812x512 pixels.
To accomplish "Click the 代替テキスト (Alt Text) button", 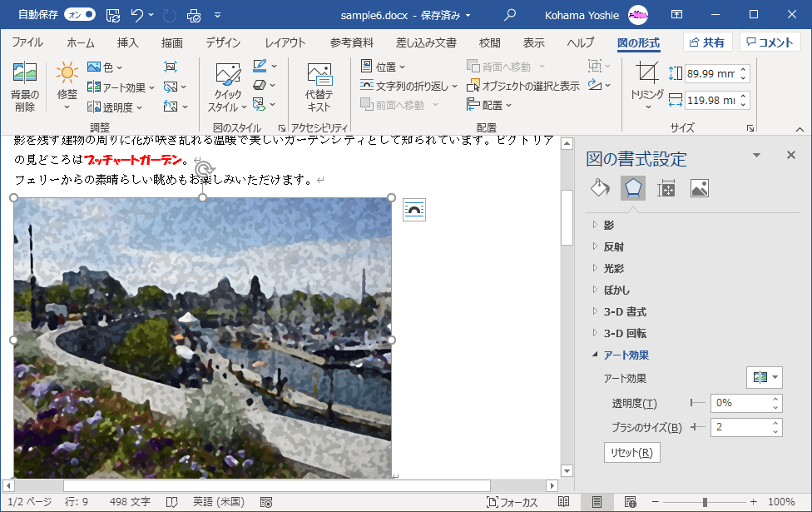I will [x=319, y=87].
